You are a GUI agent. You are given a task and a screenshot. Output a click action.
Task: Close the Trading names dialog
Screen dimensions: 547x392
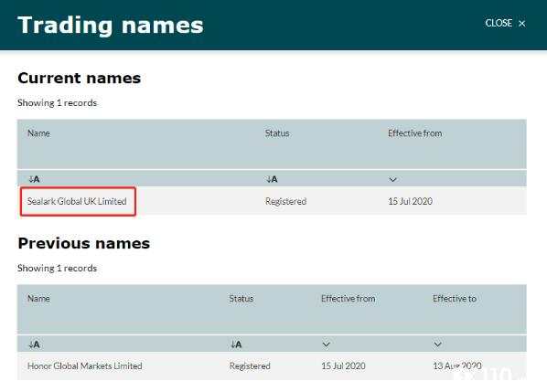click(x=505, y=24)
